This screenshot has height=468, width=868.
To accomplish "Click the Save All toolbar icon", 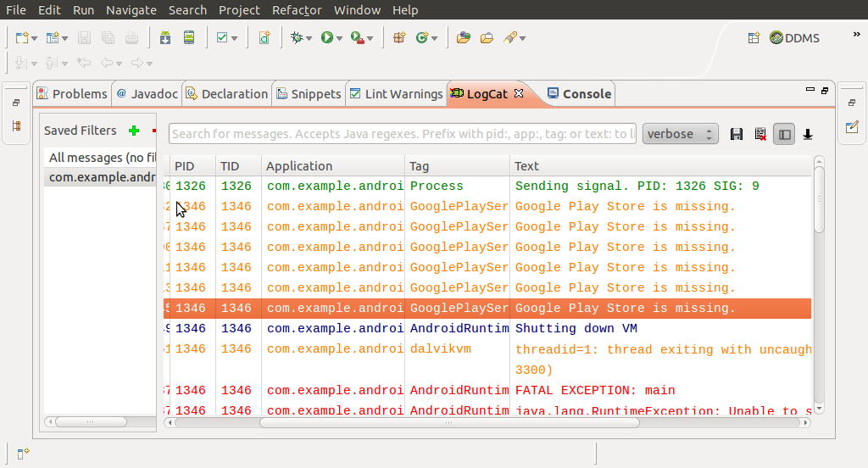I will [x=108, y=37].
